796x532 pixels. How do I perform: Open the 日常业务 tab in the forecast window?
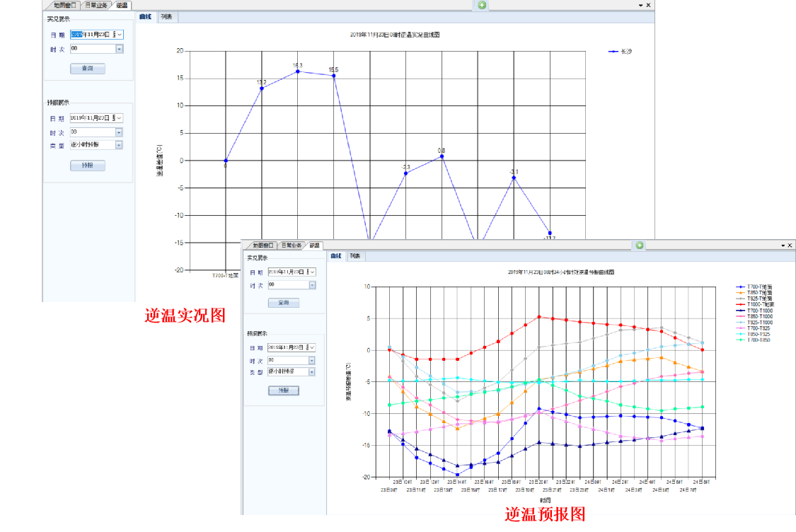292,245
